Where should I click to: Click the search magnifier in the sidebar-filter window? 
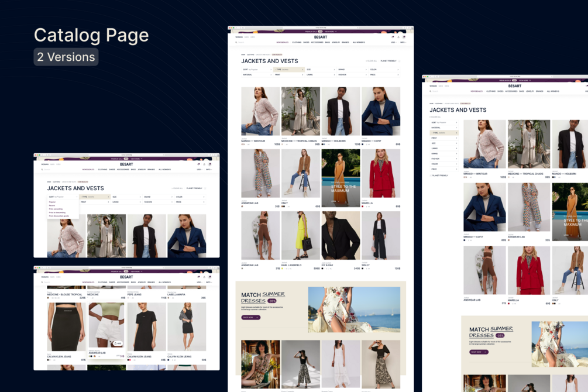click(431, 91)
